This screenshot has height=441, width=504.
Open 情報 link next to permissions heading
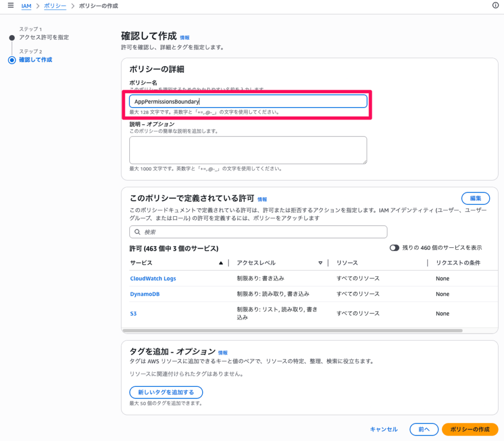(x=262, y=200)
